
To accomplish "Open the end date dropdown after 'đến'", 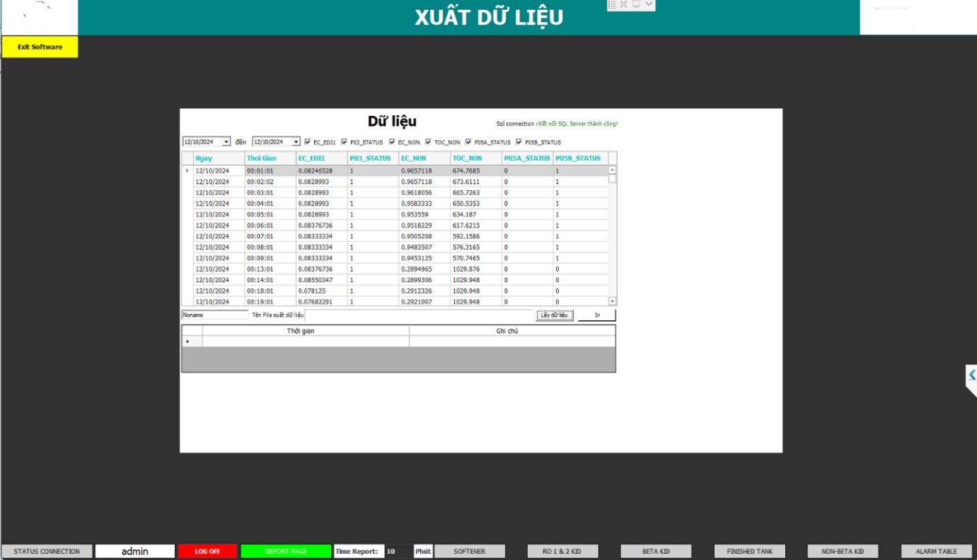I will [296, 142].
